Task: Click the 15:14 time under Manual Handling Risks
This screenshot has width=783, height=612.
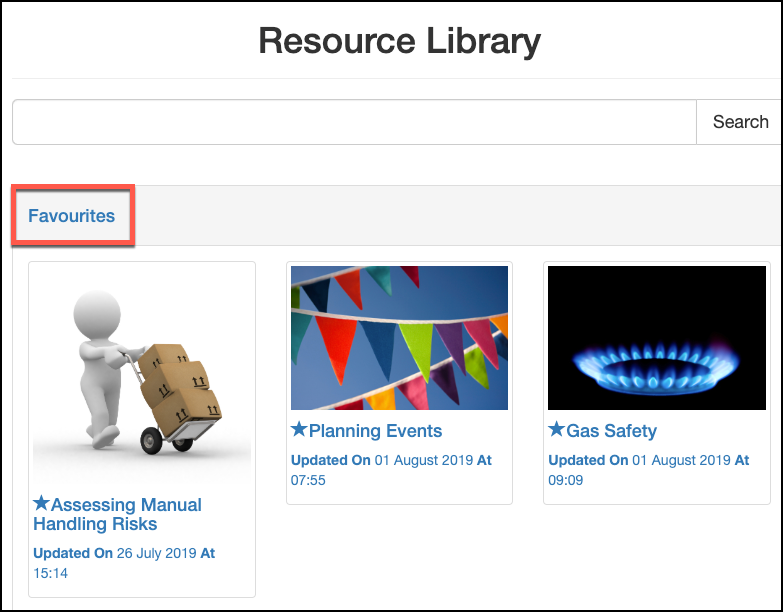Action: pyautogui.click(x=50, y=573)
